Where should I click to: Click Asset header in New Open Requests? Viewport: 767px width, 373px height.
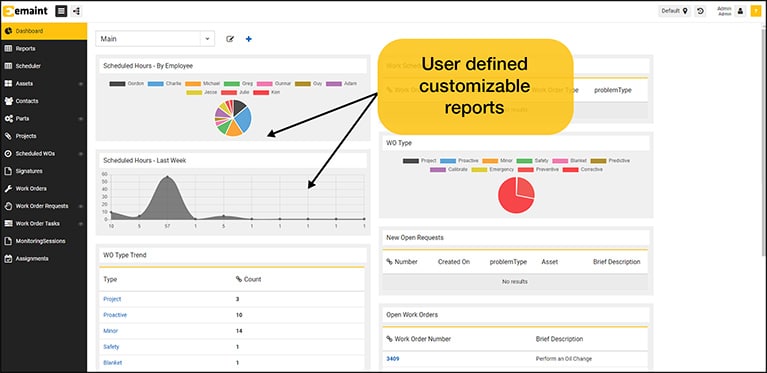coord(549,262)
